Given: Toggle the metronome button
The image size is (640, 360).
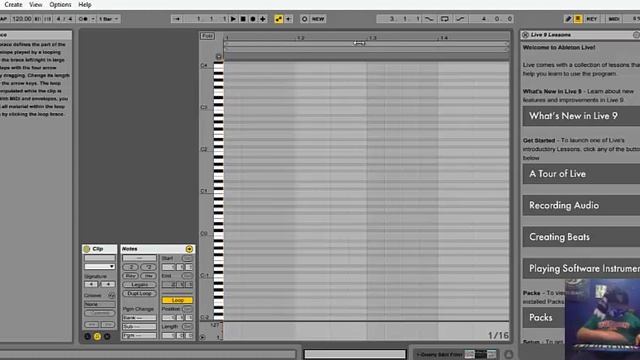Looking at the screenshot, I should point(83,19).
